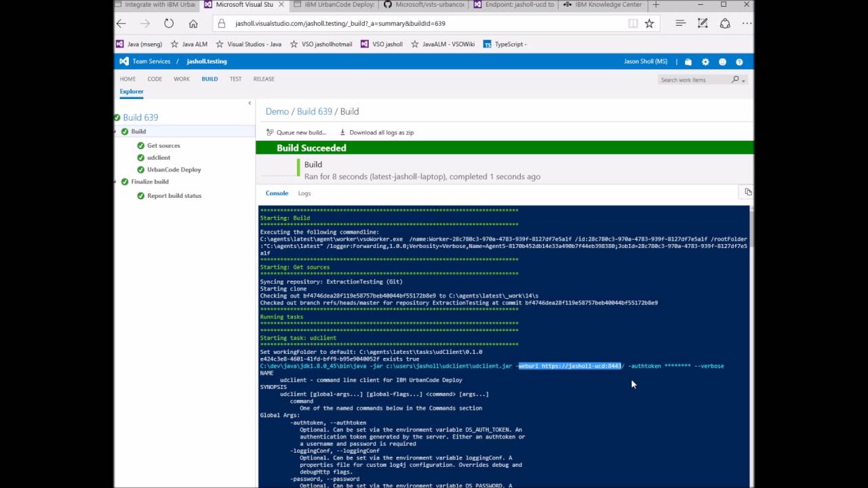Open the BUILD hub menu
868x488 pixels.
point(210,79)
